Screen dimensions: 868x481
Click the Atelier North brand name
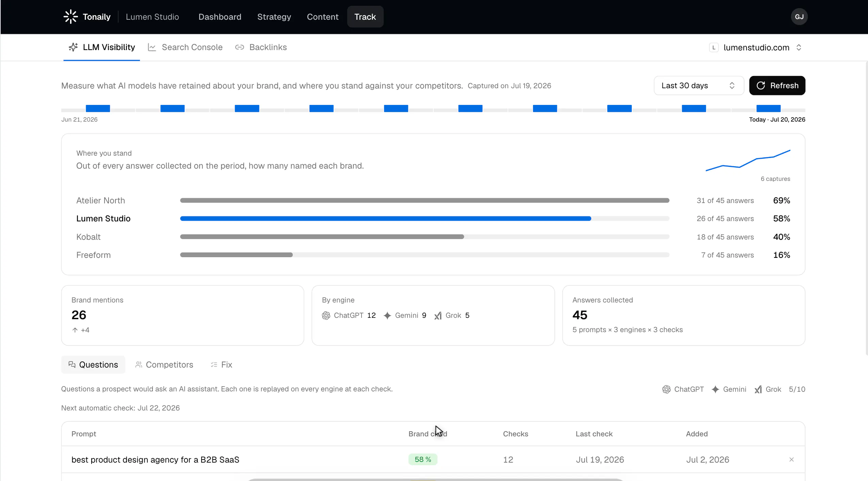[101, 200]
